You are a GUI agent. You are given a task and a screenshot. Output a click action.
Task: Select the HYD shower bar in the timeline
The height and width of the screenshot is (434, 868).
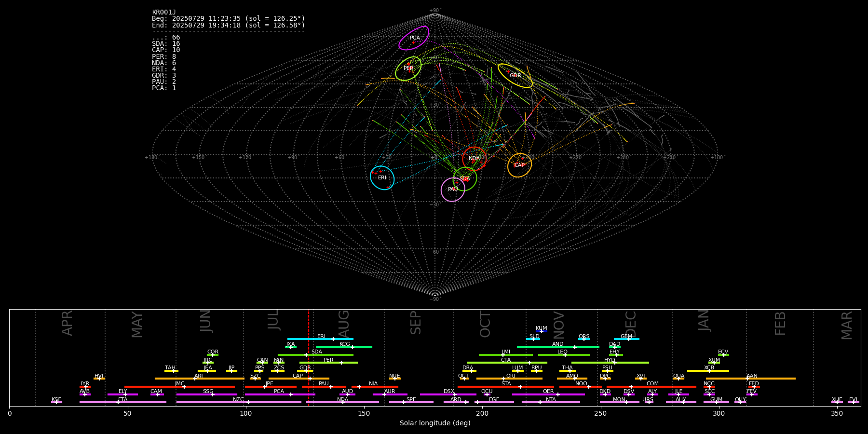[610, 363]
